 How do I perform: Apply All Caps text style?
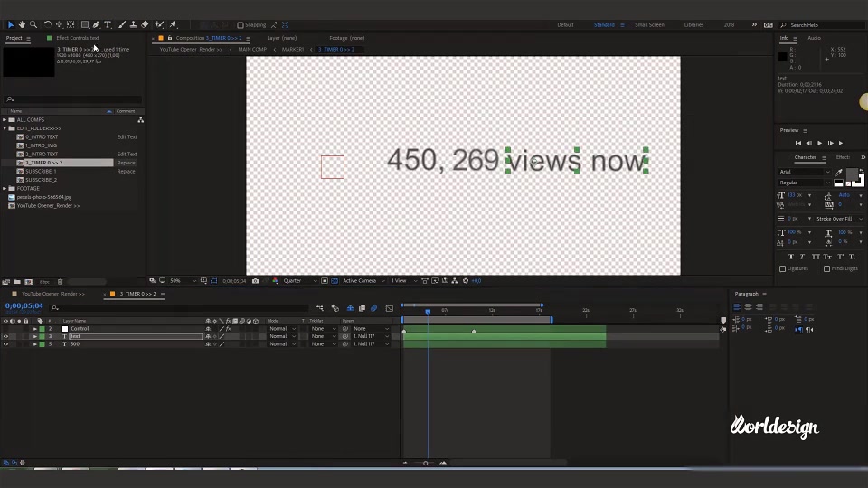(816, 257)
